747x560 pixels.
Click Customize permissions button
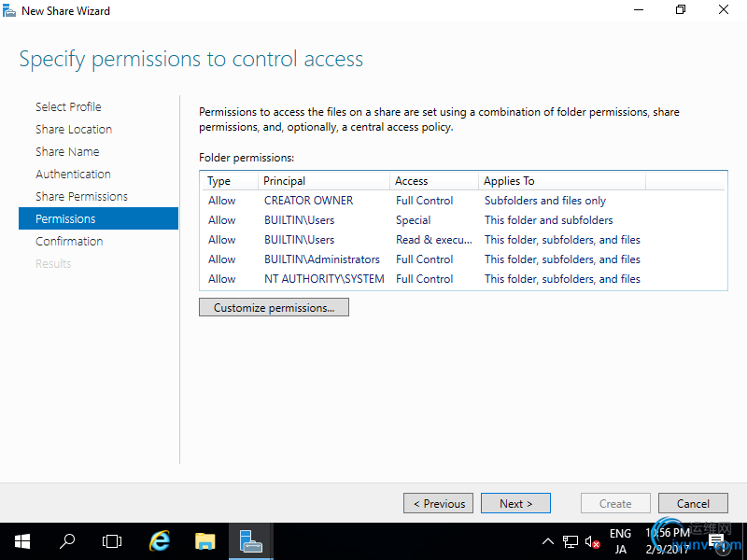274,307
